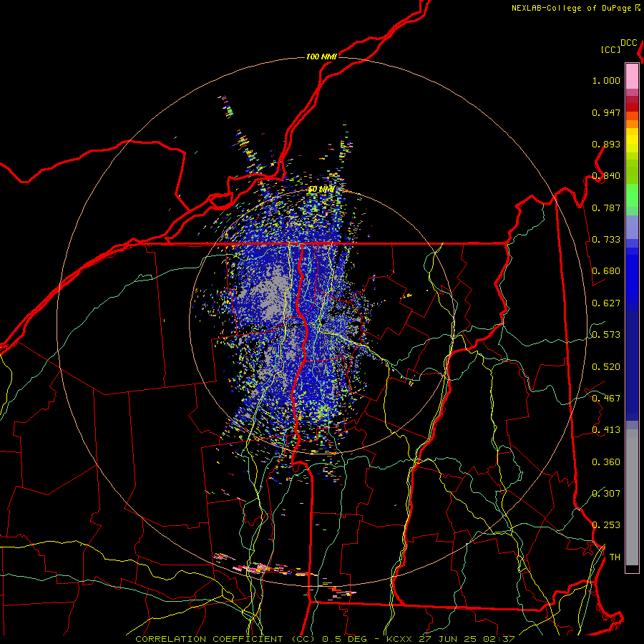
Task: Click the 0.253 value on the color scale
Action: tap(606, 525)
